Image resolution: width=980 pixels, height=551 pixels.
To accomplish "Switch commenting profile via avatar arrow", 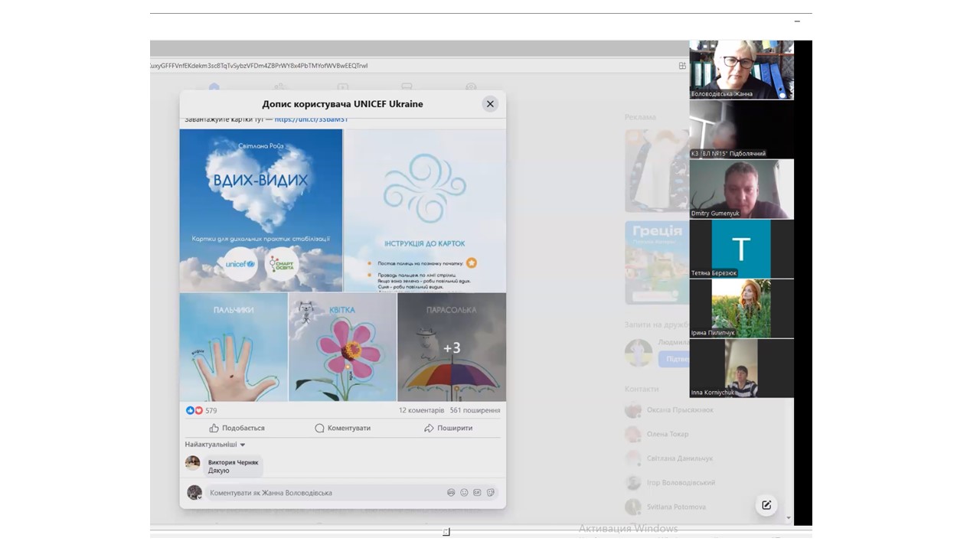I will (x=194, y=493).
